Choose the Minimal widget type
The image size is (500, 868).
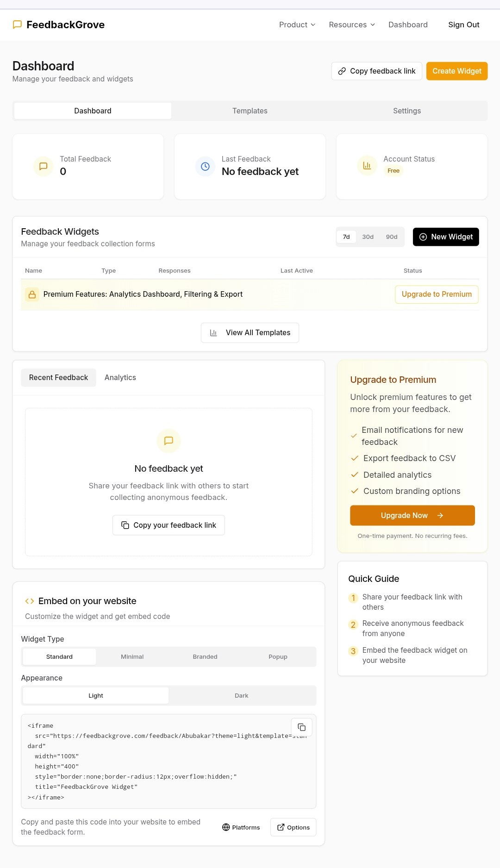[132, 656]
